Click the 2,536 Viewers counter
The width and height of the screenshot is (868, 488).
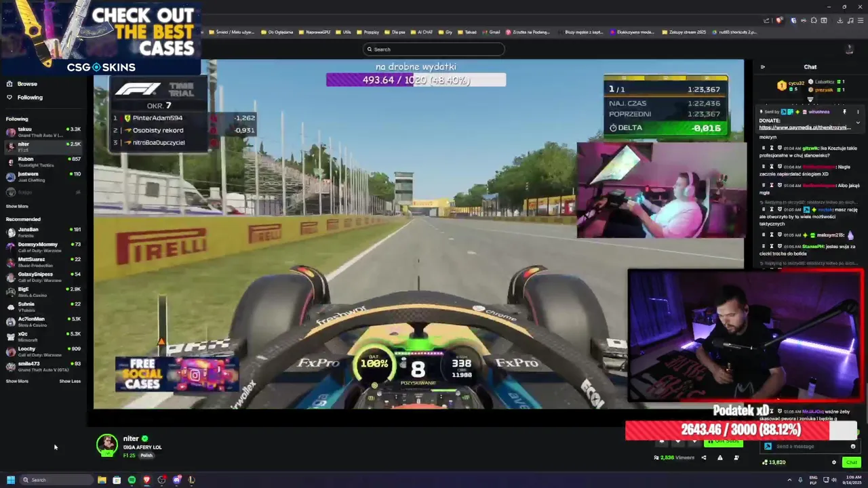(x=674, y=457)
